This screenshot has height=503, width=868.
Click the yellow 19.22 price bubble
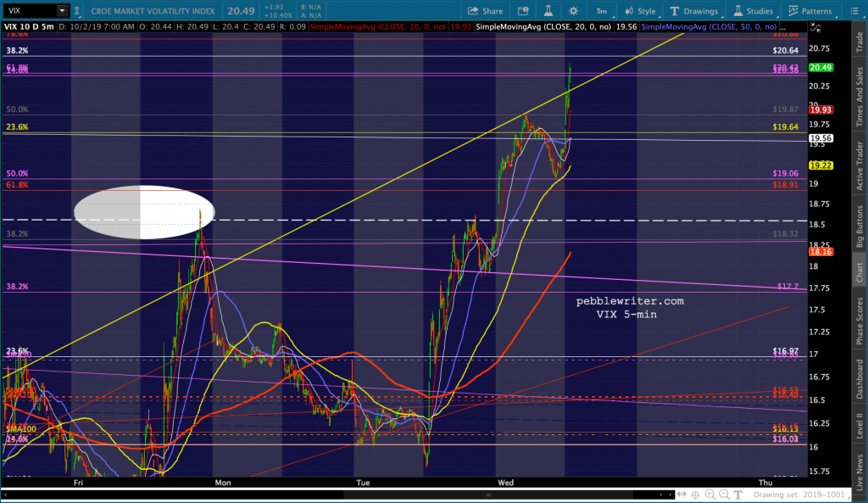(x=821, y=165)
